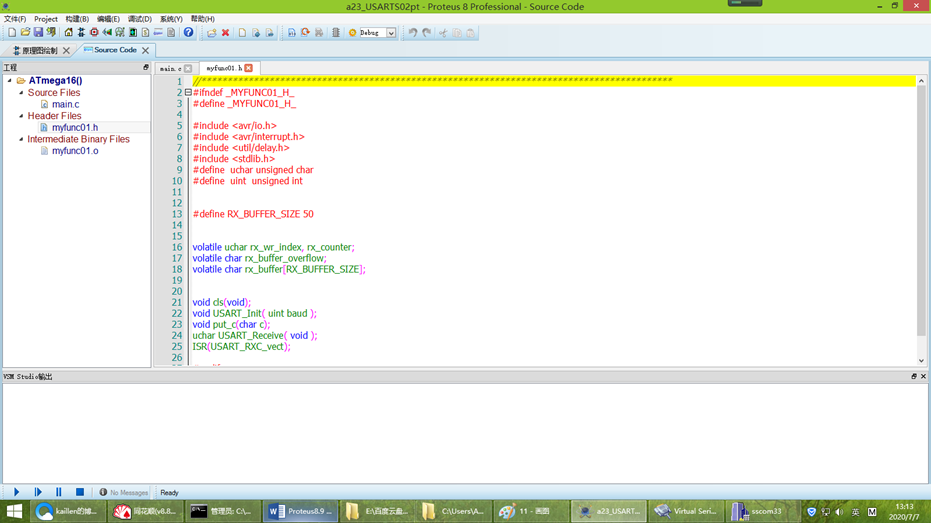
Task: Click the Source Code toolbar icon
Action: pos(158,33)
